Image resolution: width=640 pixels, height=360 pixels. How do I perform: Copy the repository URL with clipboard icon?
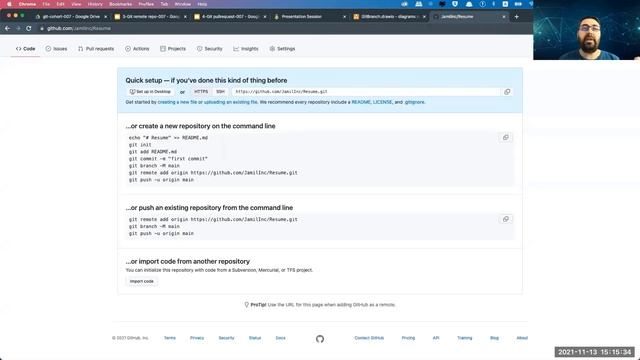(507, 92)
